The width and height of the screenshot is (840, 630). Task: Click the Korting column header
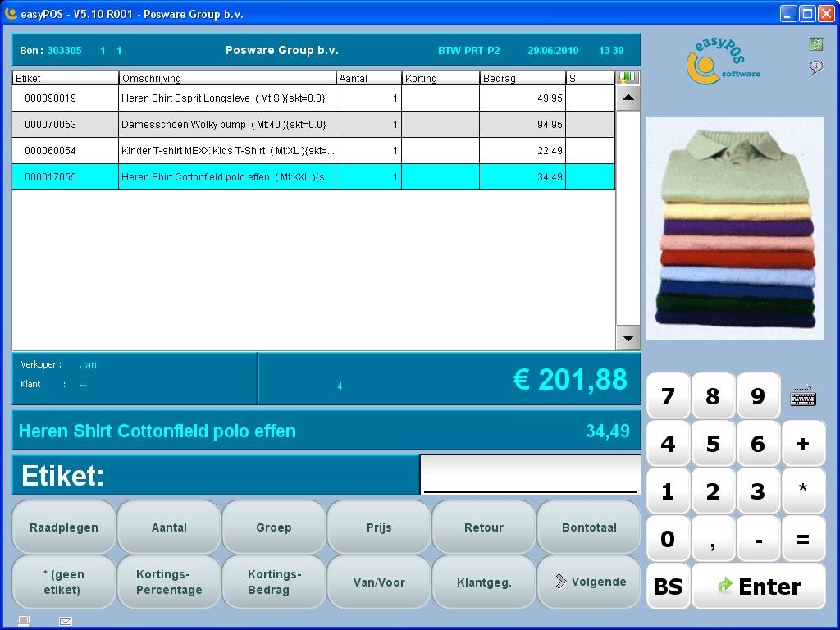point(441,78)
